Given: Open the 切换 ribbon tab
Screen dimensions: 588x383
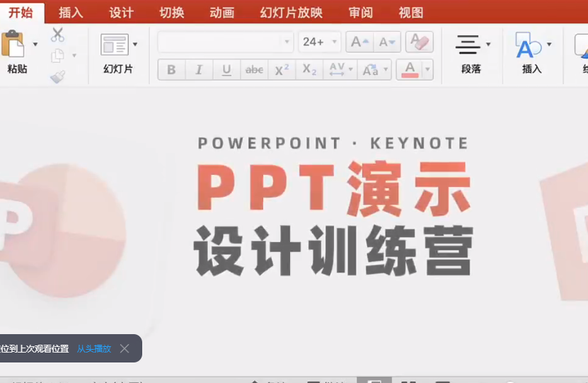Looking at the screenshot, I should (171, 13).
